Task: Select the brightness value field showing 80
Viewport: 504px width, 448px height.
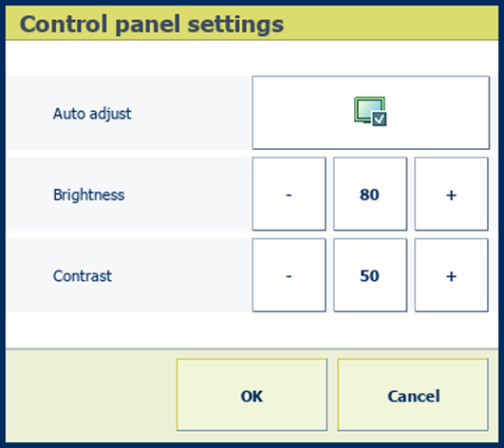Action: [370, 194]
